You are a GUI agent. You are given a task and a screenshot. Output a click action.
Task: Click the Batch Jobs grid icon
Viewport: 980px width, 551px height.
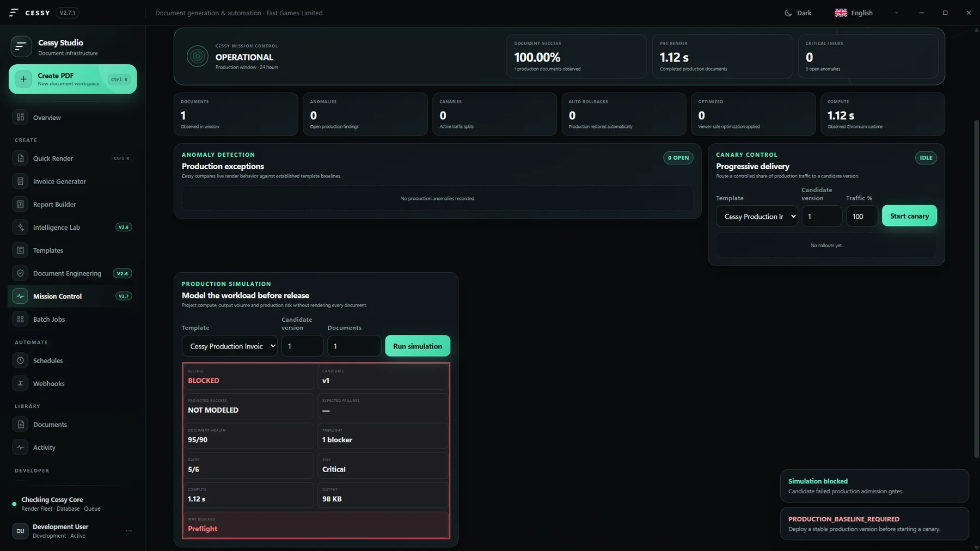click(x=20, y=319)
